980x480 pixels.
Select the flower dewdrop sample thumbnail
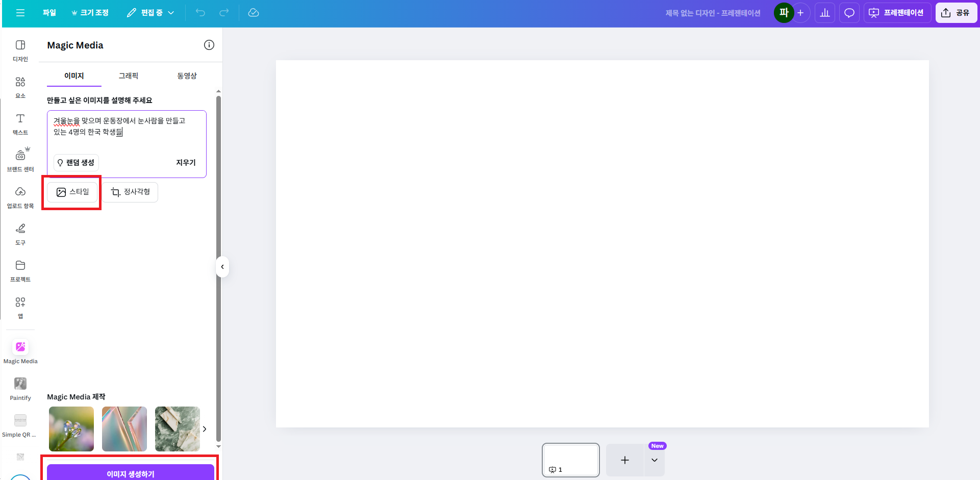(x=71, y=429)
